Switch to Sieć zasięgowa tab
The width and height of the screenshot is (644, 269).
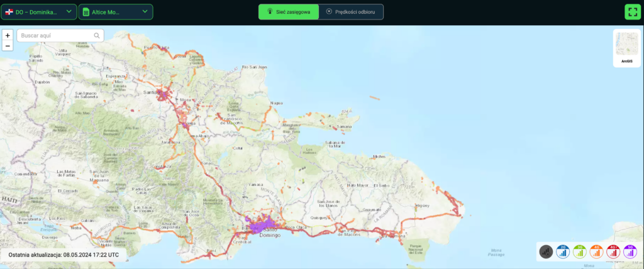289,12
